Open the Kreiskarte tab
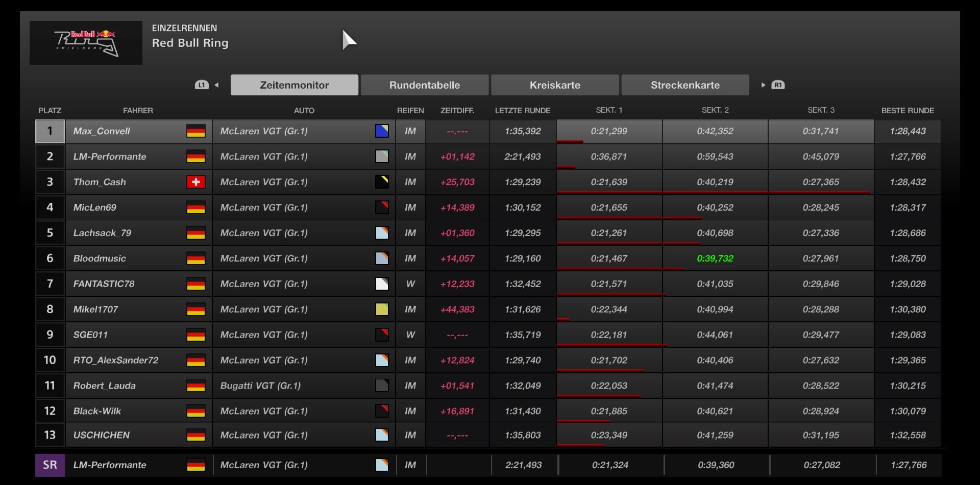Image resolution: width=980 pixels, height=485 pixels. coord(555,85)
